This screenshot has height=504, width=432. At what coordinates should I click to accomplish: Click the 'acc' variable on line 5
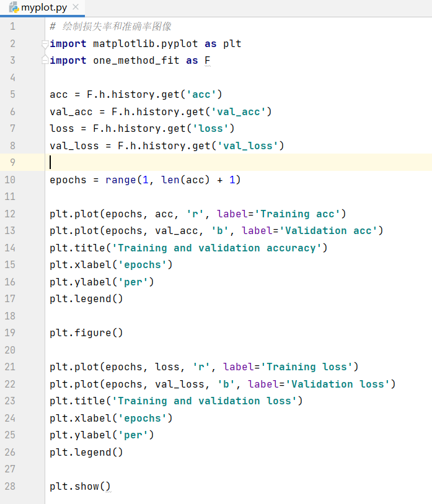coord(59,95)
